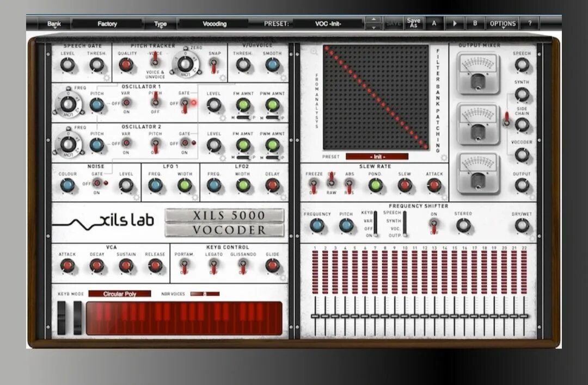Click the Oscillator 1 blue PITCH knob
Viewport: 588px width, 385px height.
coord(97,105)
